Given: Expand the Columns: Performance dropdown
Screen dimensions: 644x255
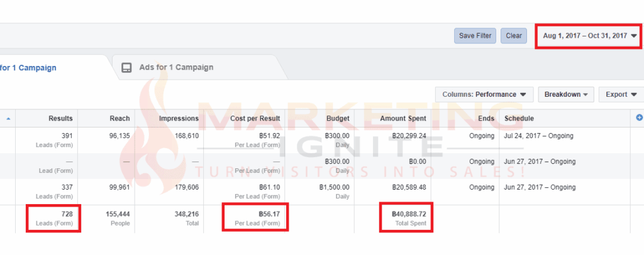Looking at the screenshot, I should pyautogui.click(x=484, y=94).
